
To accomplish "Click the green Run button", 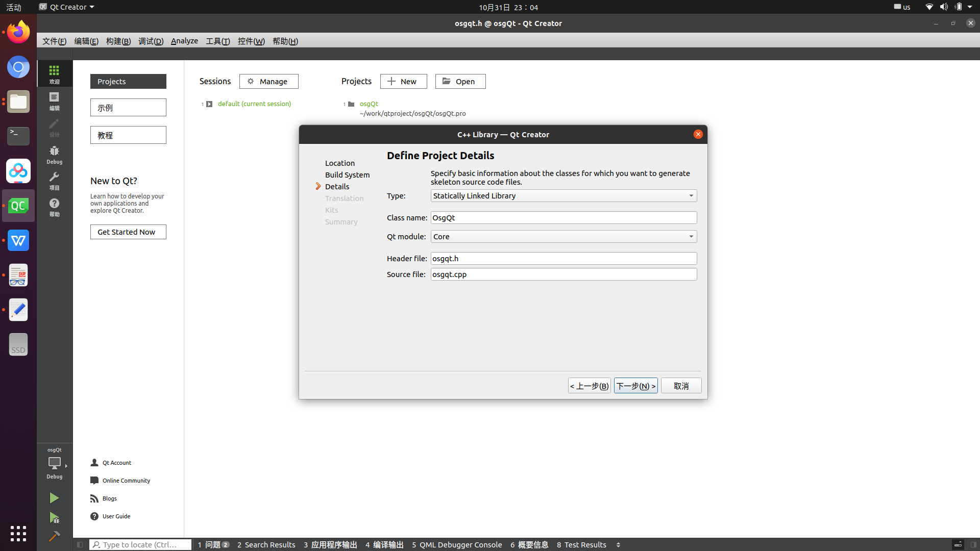I will (54, 498).
